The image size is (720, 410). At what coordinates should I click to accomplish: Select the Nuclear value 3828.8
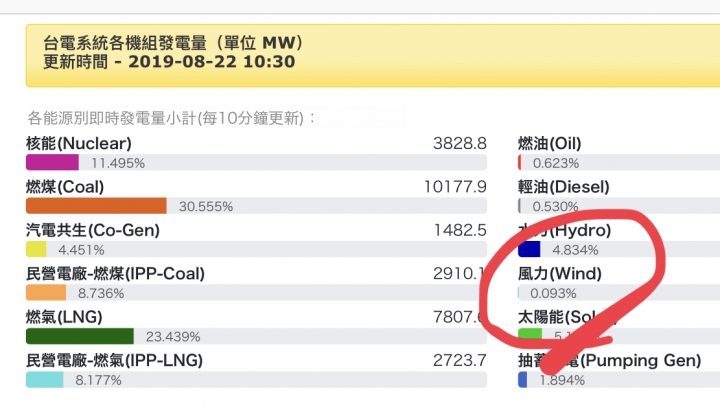tap(460, 143)
